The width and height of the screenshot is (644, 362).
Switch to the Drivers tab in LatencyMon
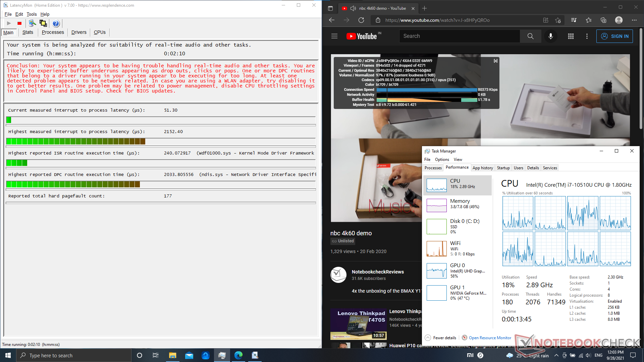(79, 33)
